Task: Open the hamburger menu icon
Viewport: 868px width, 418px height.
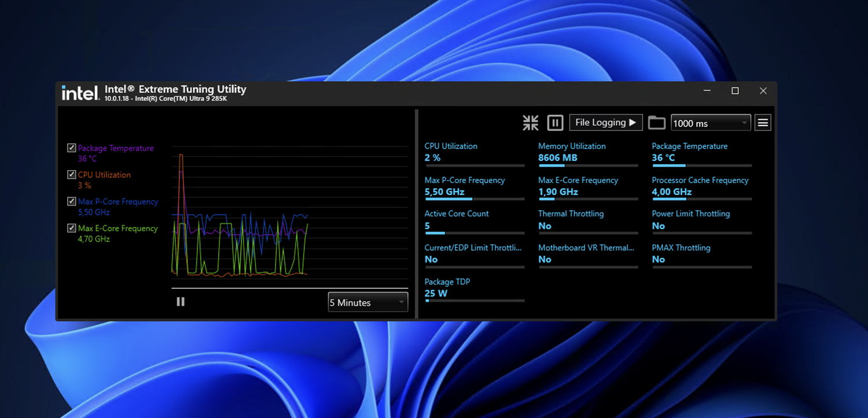Action: tap(763, 123)
